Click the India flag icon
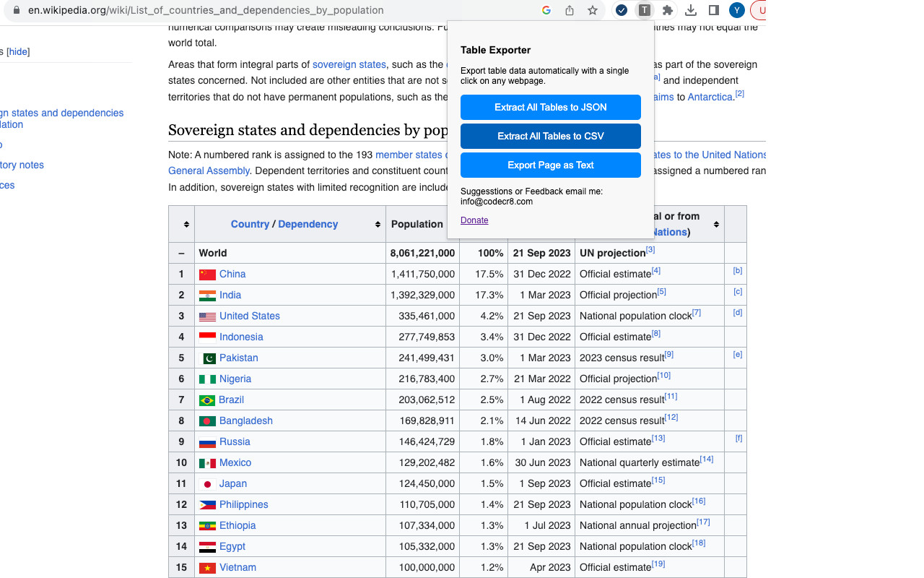924x578 pixels. coord(207,296)
